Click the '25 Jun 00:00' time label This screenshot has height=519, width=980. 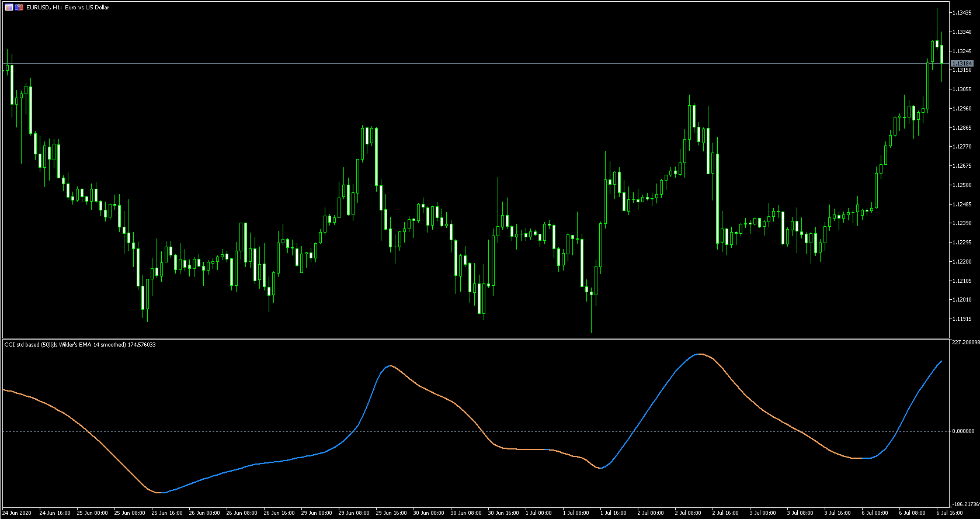click(x=92, y=513)
